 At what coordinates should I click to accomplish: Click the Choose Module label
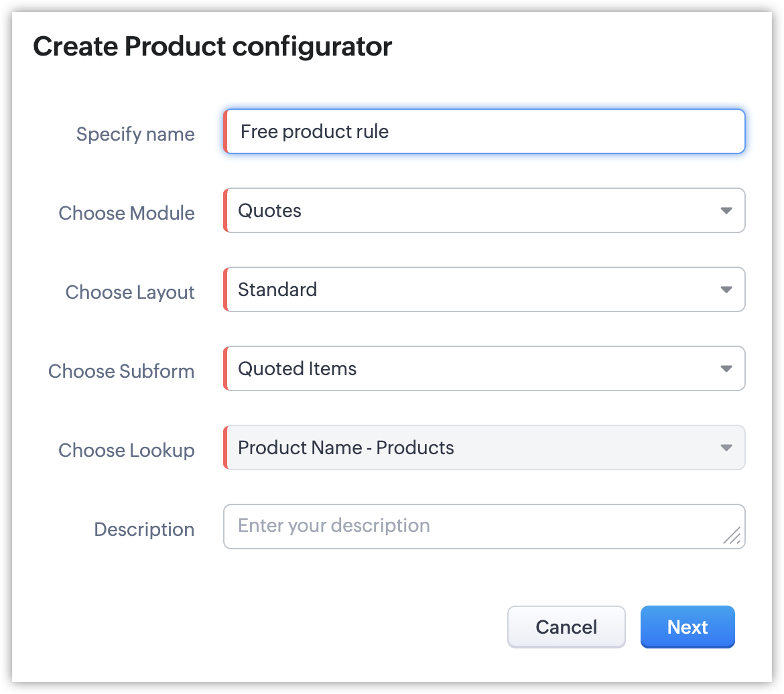point(127,213)
